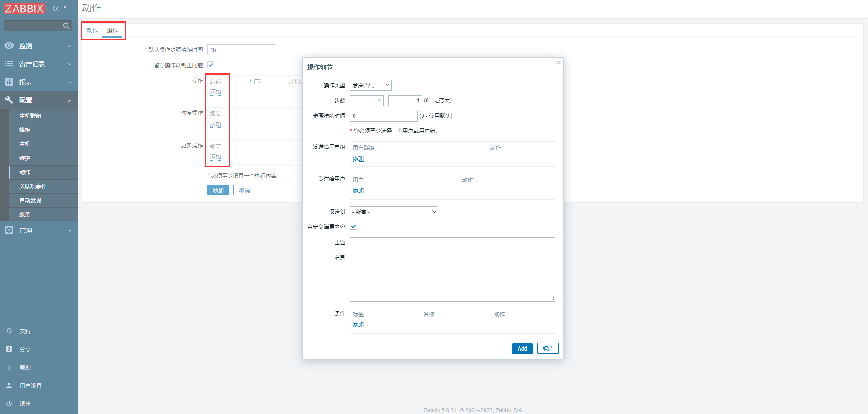
Task: Open the 仅送到 media type dropdown
Action: pyautogui.click(x=394, y=212)
